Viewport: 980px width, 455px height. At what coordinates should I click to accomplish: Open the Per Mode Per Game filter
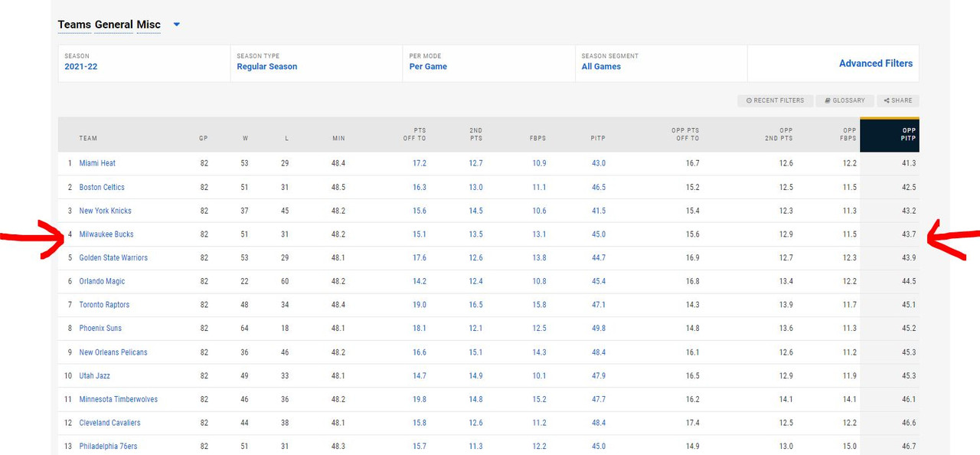coord(488,64)
